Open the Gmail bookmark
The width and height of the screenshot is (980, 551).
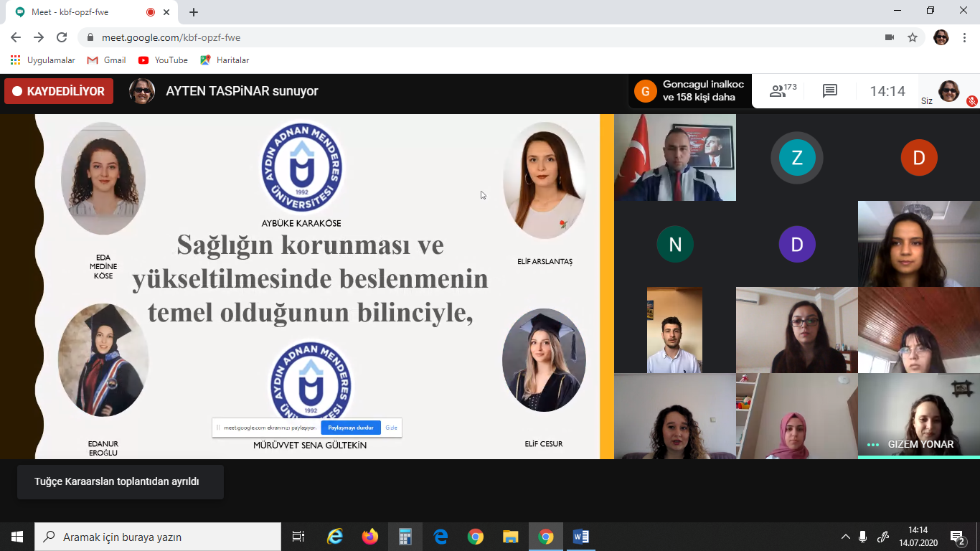point(106,60)
